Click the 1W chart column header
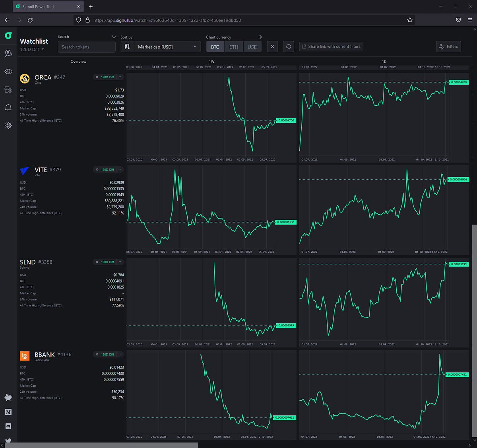 (x=211, y=62)
